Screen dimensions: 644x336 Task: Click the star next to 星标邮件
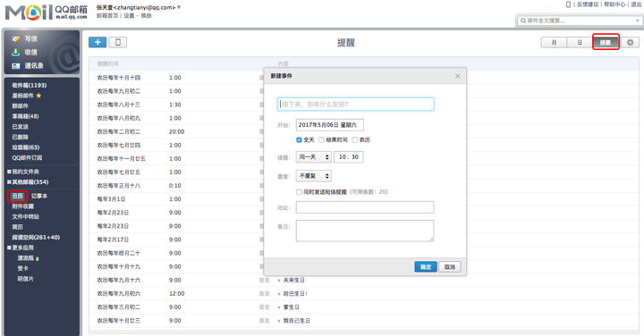tap(38, 96)
